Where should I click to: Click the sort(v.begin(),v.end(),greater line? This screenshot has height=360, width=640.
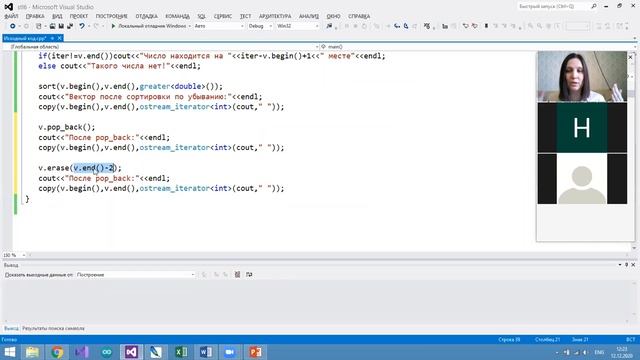tap(131, 87)
